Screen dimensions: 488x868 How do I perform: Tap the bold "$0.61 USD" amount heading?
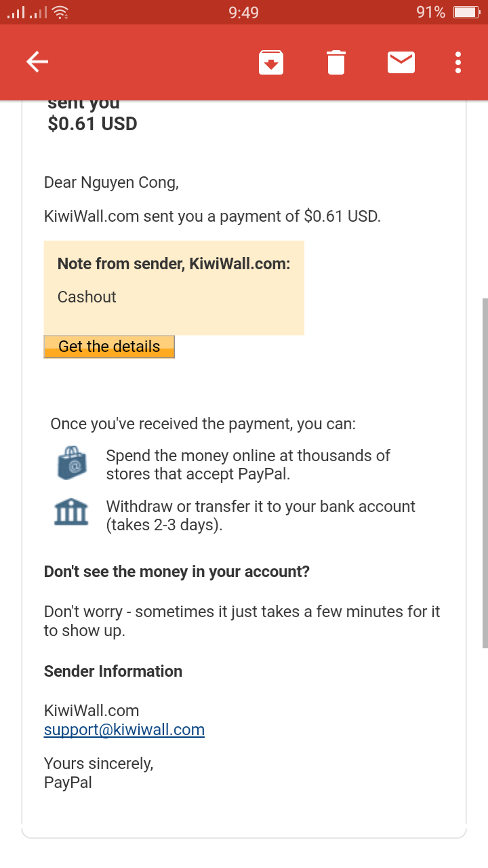click(93, 124)
